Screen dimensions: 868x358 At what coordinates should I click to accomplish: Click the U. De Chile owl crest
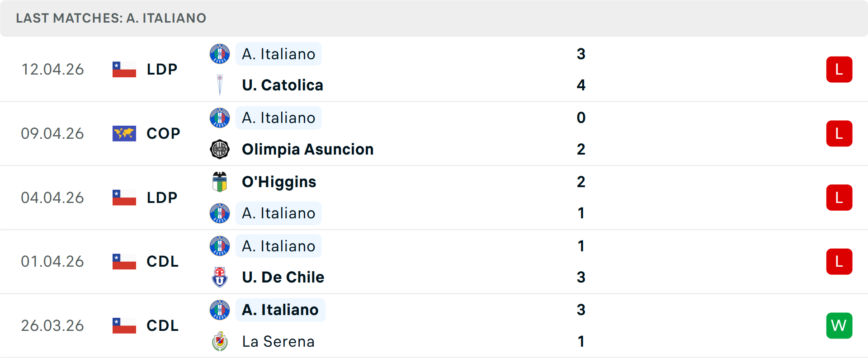pos(220,277)
